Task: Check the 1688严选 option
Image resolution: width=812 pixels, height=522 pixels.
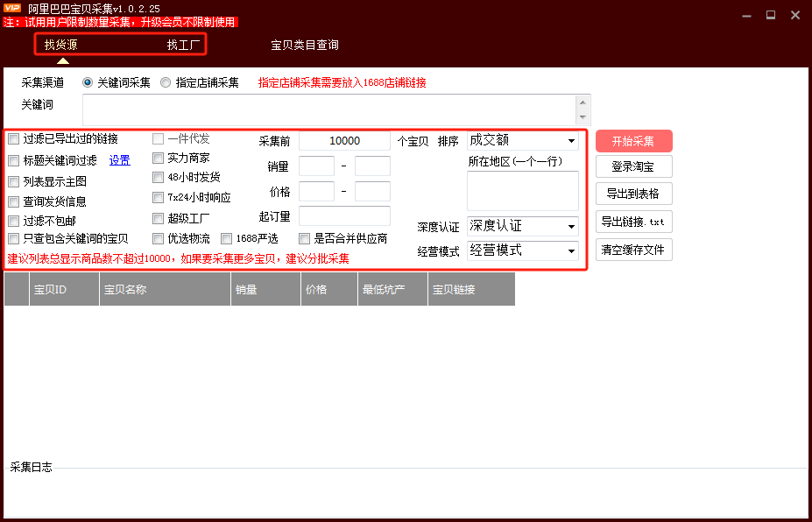Action: [x=226, y=238]
